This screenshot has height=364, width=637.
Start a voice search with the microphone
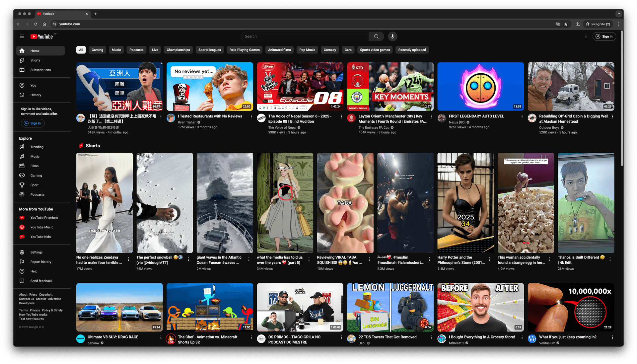pos(392,36)
